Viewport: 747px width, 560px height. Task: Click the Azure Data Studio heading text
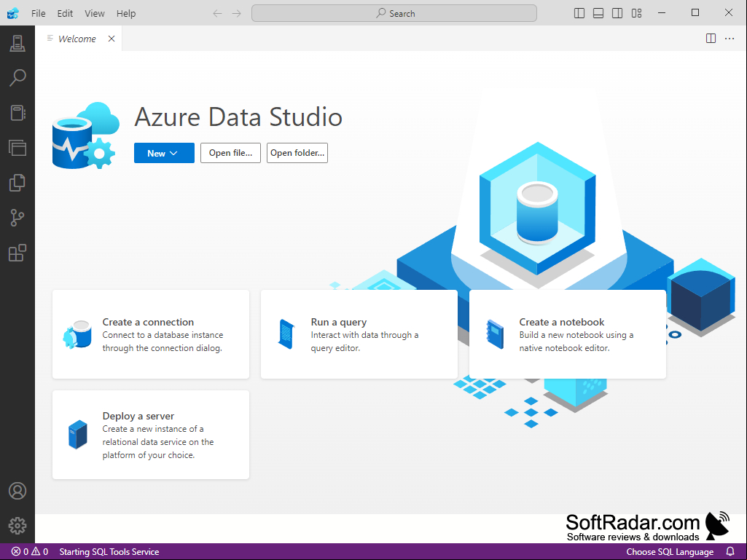tap(238, 117)
